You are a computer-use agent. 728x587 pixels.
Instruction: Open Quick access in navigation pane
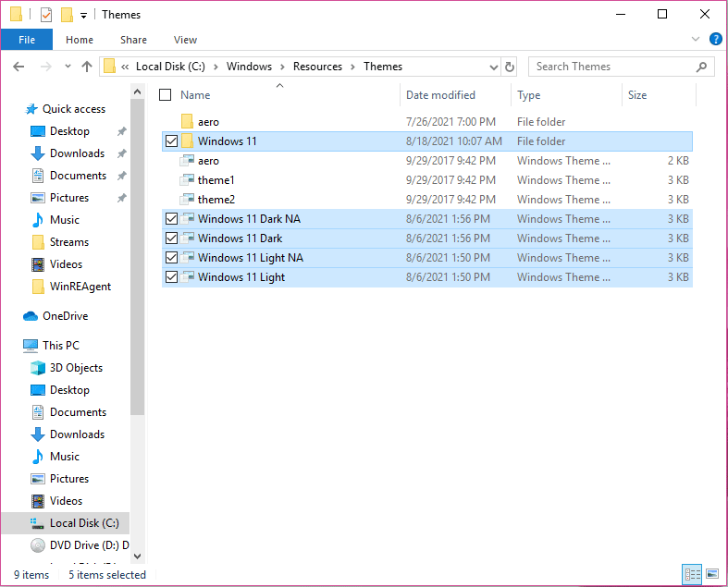point(74,109)
